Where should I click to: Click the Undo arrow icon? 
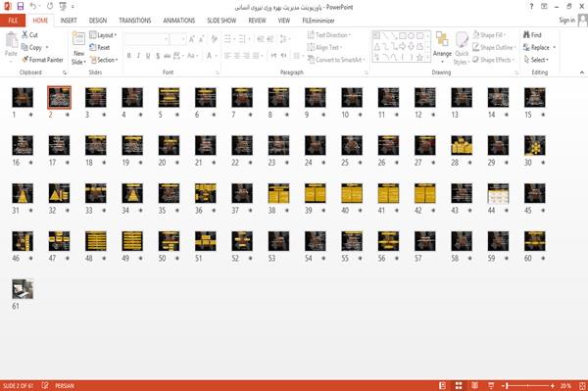click(x=33, y=7)
